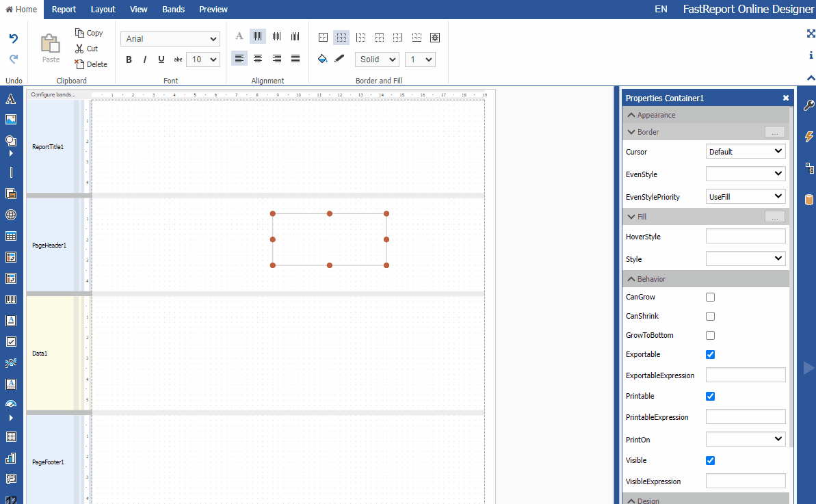Enable the CanGrow checkbox
The image size is (816, 504).
710,297
